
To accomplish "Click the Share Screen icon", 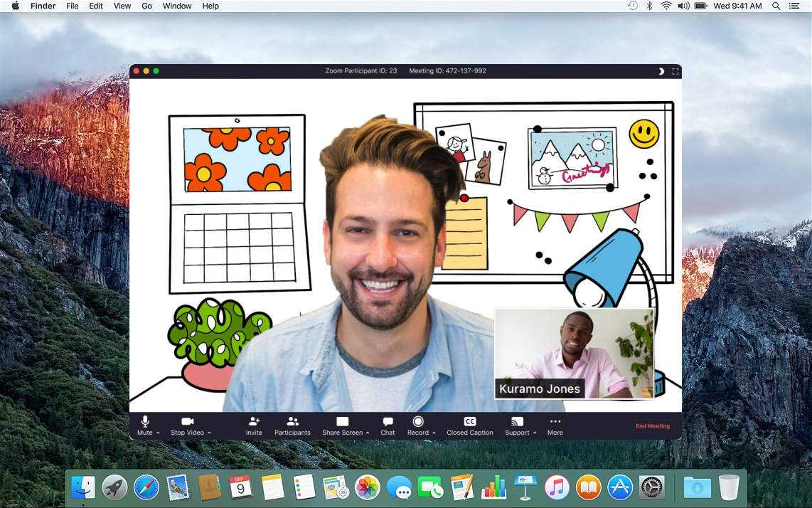I will tap(342, 422).
